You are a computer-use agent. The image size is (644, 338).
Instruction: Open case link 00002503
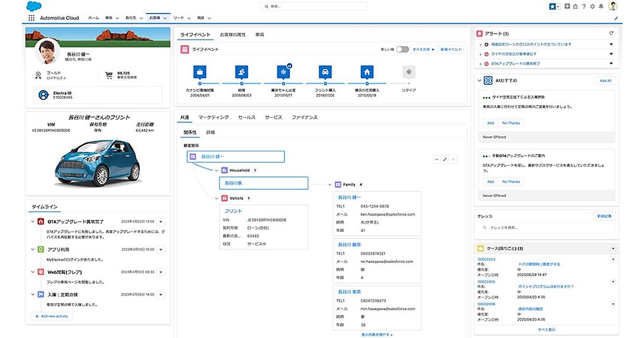click(486, 259)
